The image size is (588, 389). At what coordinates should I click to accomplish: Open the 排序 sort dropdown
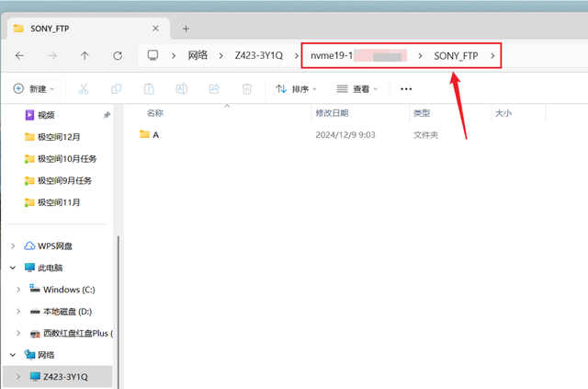tap(296, 89)
